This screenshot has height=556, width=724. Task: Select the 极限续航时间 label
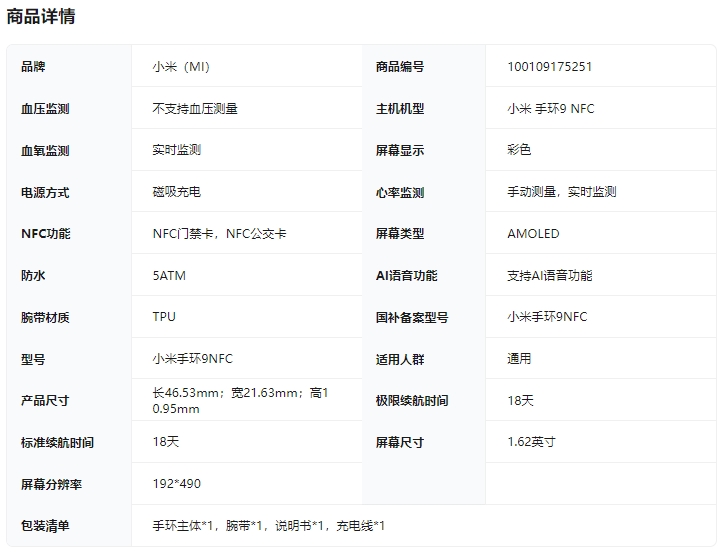[x=412, y=400]
